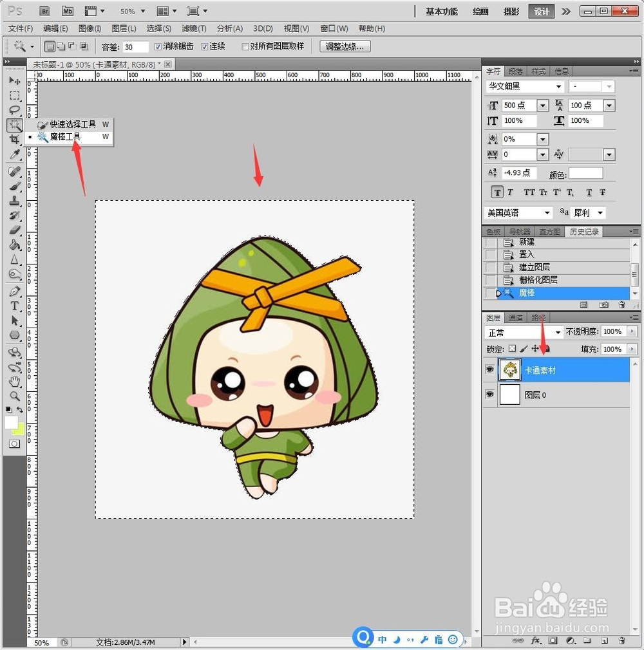Click the Quick Mask mode icon

tap(14, 444)
